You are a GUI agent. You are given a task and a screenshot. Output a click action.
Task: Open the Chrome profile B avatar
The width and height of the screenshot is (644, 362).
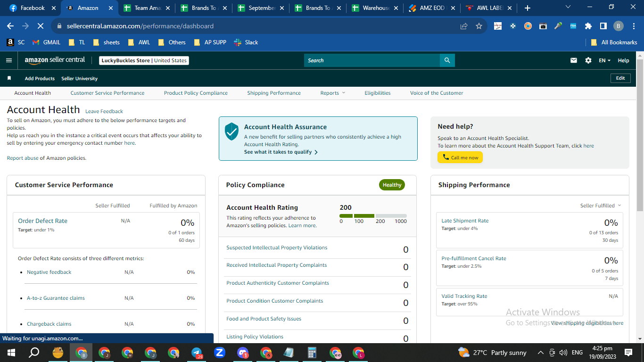[619, 26]
